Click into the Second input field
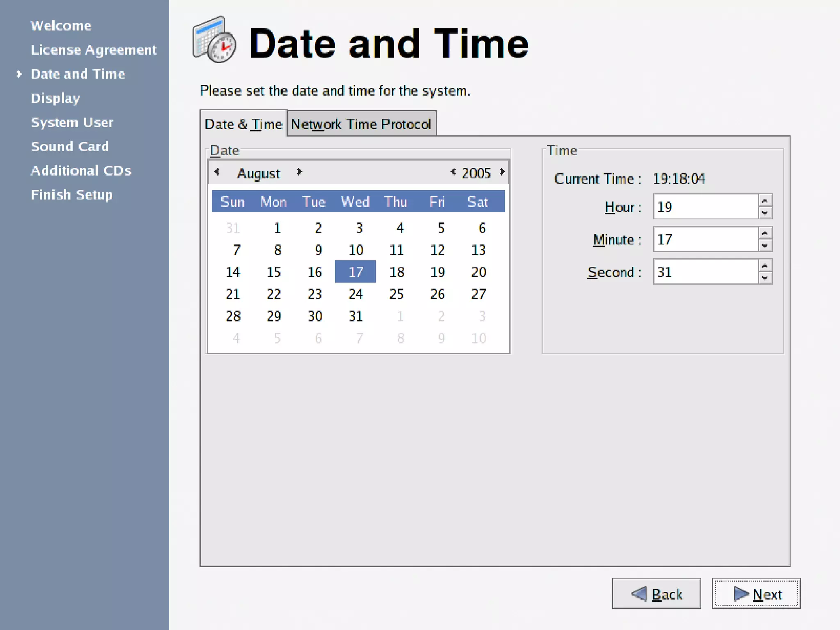 705,272
